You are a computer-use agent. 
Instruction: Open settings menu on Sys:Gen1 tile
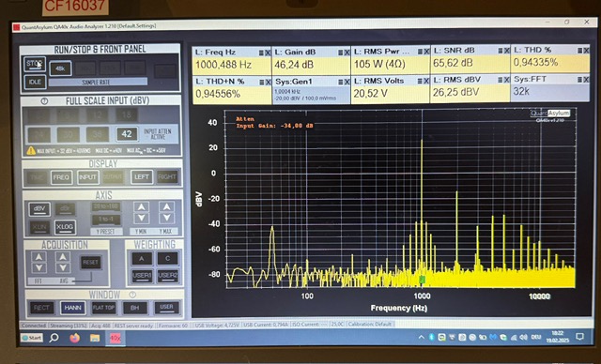pyautogui.click(x=341, y=82)
